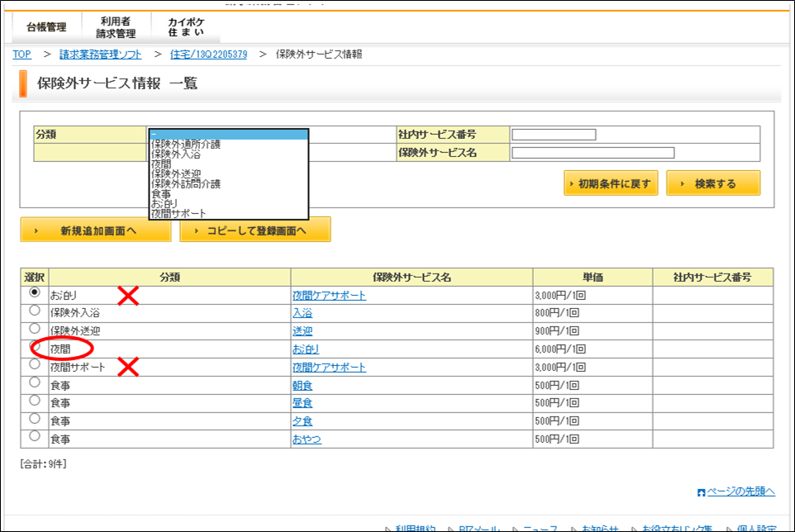Select the radio button for 保険外入浴 row

coord(35,310)
